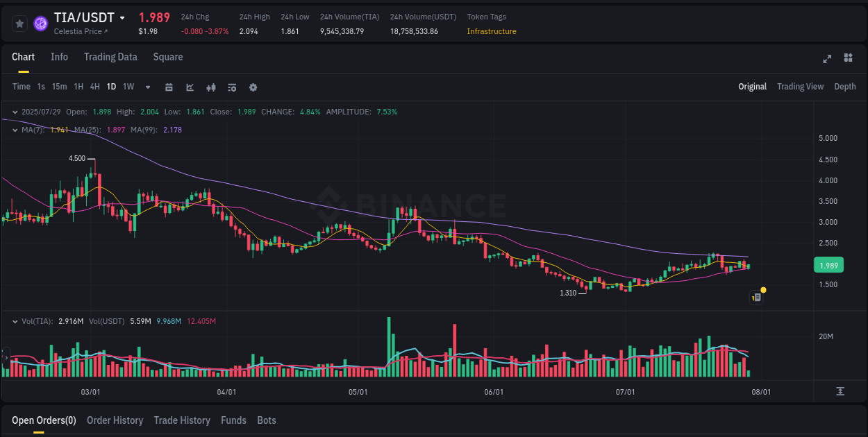Open the chart display settings icon

pos(231,87)
